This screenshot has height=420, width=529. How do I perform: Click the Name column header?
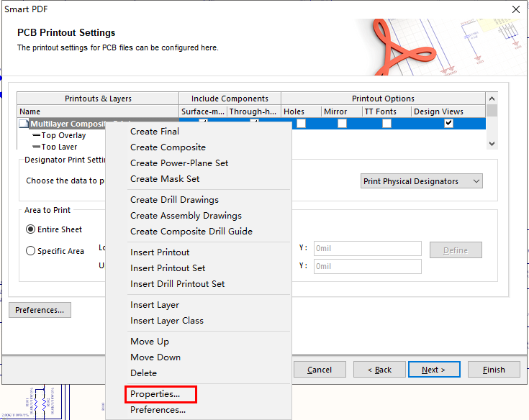click(98, 111)
